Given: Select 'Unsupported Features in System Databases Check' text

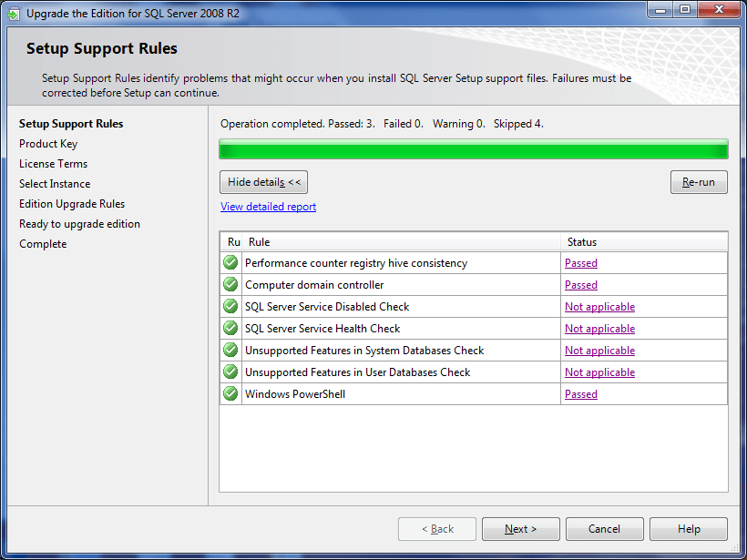Looking at the screenshot, I should [364, 351].
